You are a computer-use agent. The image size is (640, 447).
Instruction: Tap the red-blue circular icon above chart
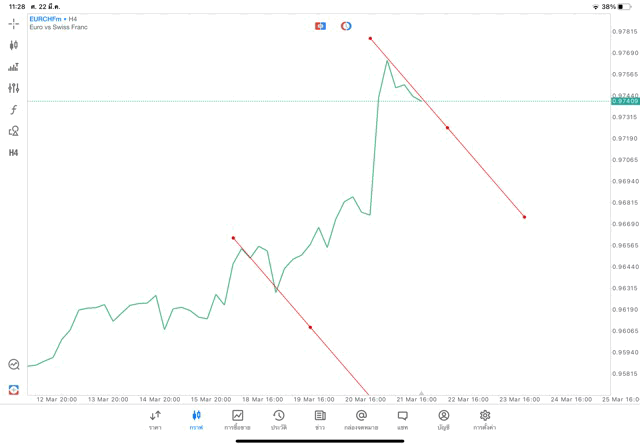click(346, 25)
